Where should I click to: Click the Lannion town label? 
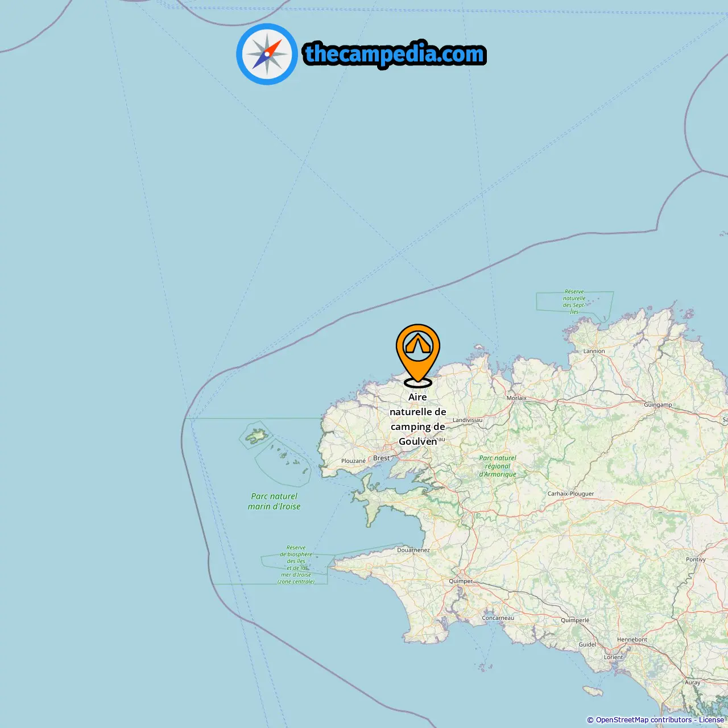pyautogui.click(x=594, y=351)
